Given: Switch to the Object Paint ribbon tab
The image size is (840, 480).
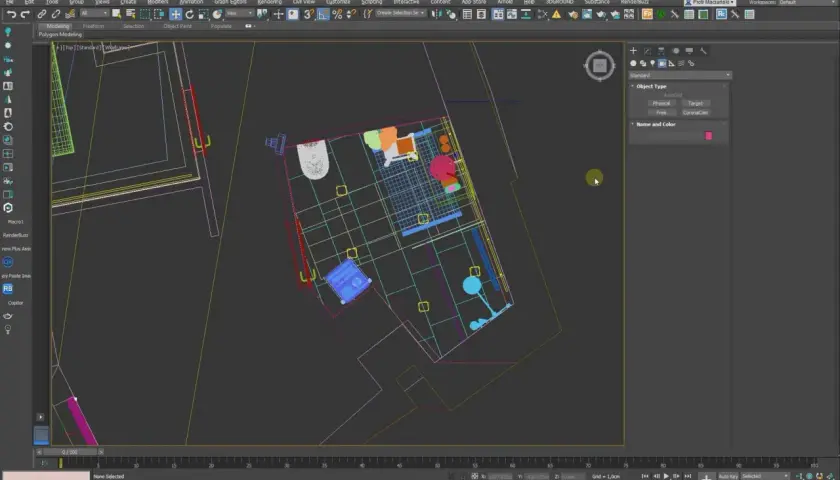Looking at the screenshot, I should [x=177, y=26].
